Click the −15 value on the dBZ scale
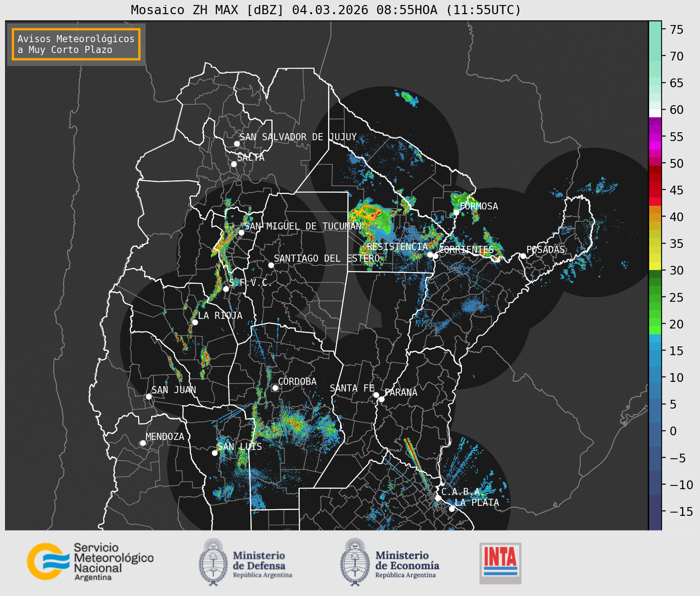This screenshot has height=596, width=700. (x=681, y=511)
